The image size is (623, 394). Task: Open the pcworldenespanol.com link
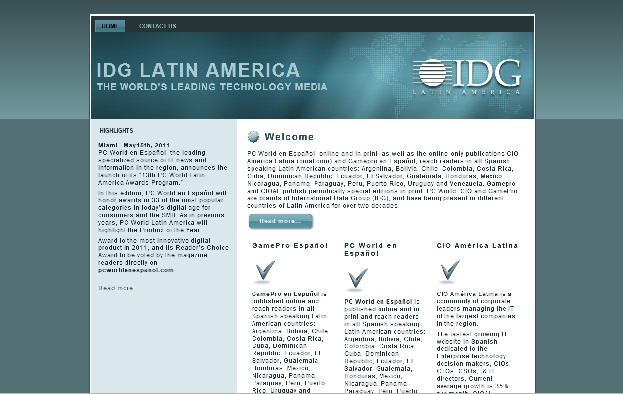136,270
